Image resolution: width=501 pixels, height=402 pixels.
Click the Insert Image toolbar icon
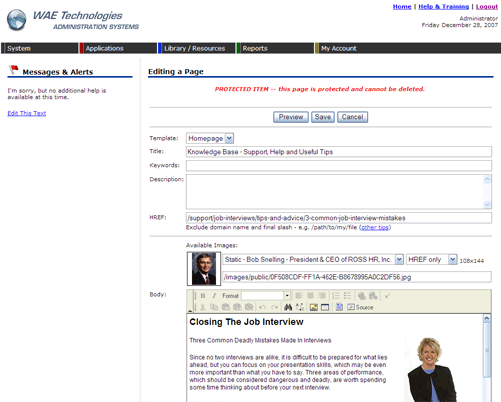314,307
